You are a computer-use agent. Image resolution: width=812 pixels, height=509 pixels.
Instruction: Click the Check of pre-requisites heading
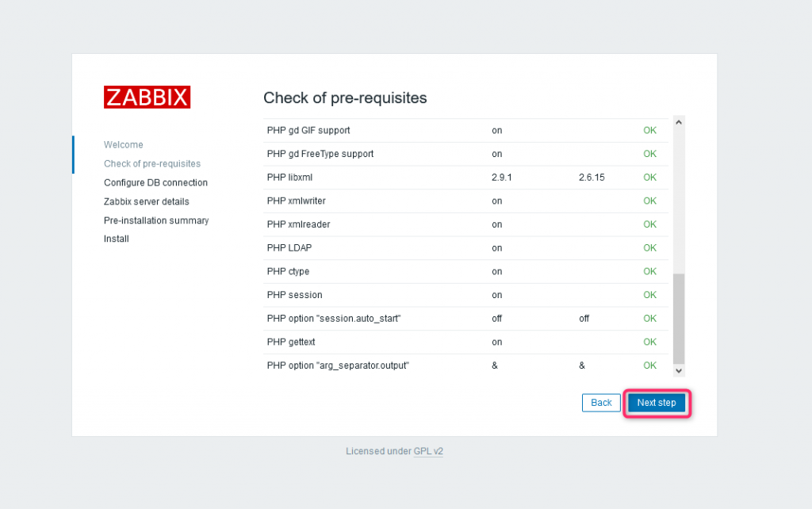(x=345, y=98)
